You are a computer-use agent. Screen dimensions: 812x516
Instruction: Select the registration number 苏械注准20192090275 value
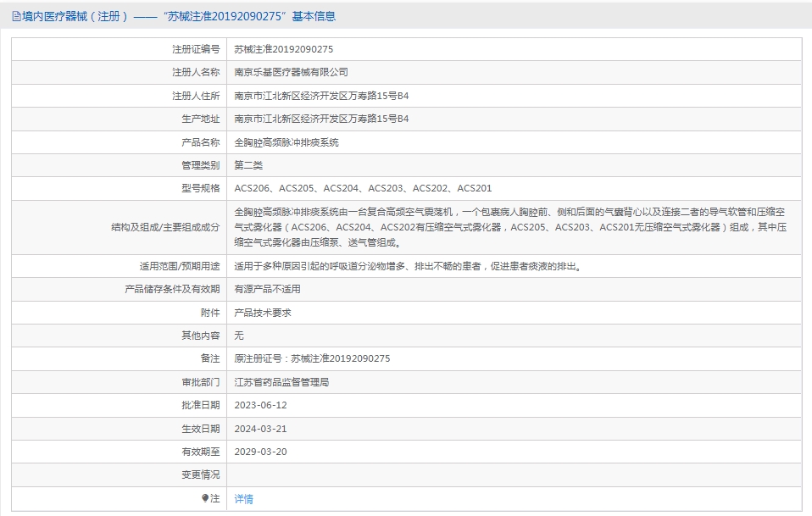283,49
